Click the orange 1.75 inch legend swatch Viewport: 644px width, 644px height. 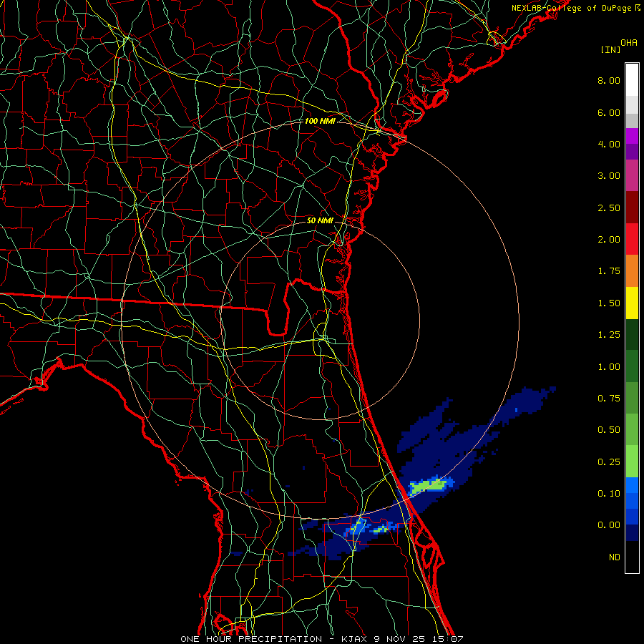(632, 270)
